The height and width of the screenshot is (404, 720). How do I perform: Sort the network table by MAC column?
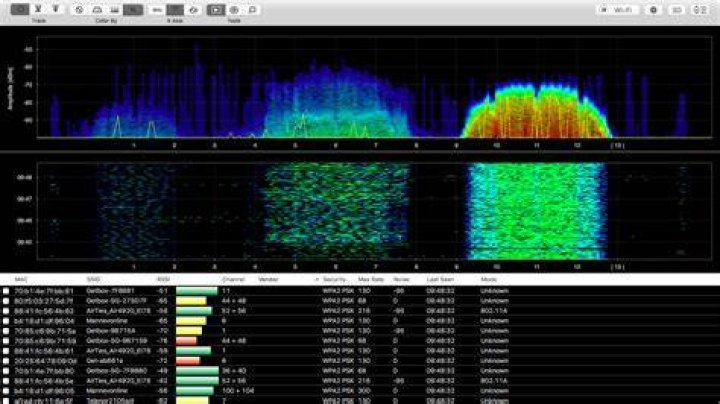(21, 279)
